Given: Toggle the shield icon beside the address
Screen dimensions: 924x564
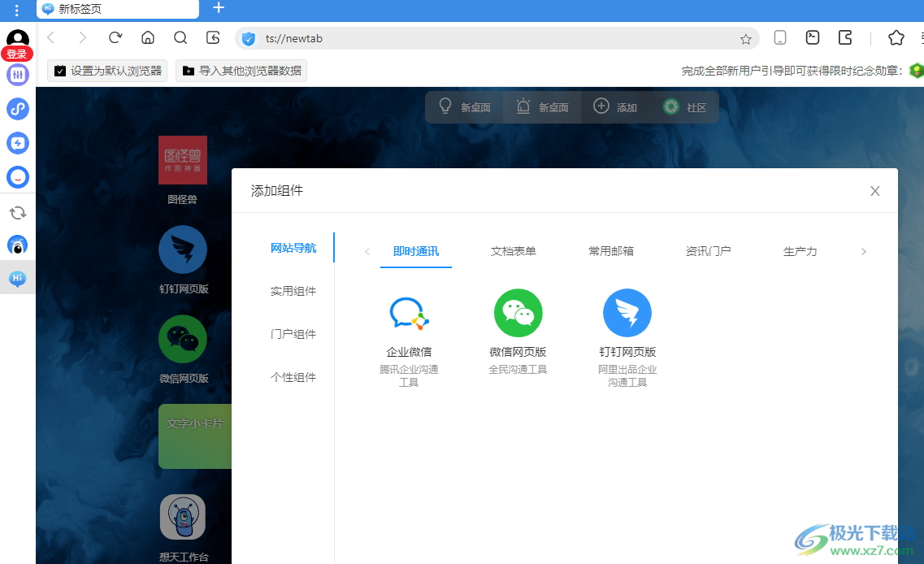Looking at the screenshot, I should tap(249, 38).
